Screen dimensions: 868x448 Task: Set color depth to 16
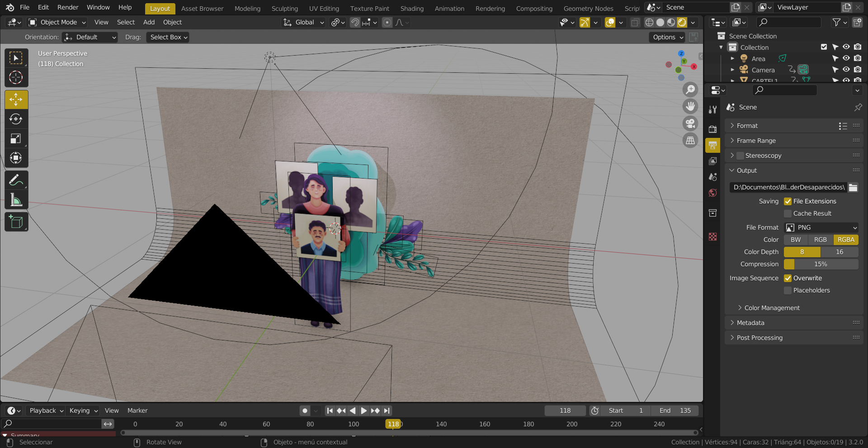coord(840,252)
